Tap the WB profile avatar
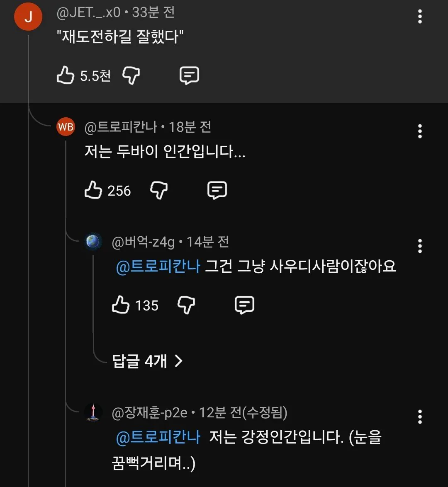Screen dimensions: 448x487 click(66, 127)
